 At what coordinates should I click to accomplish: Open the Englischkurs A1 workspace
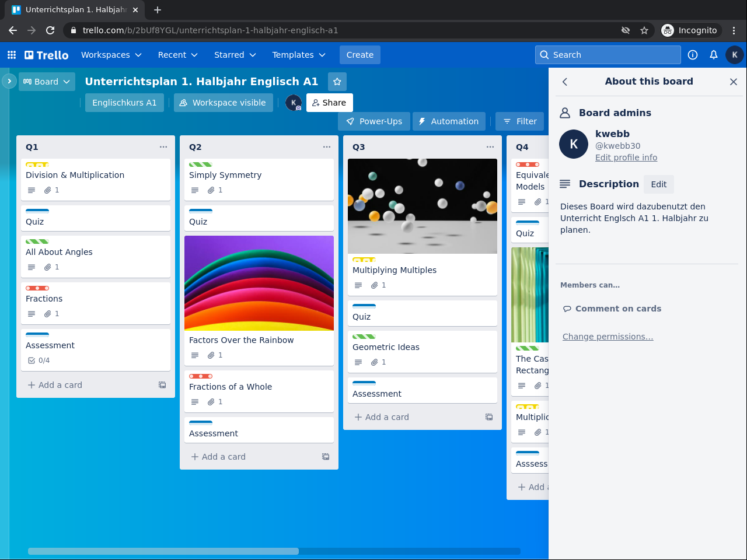124,103
